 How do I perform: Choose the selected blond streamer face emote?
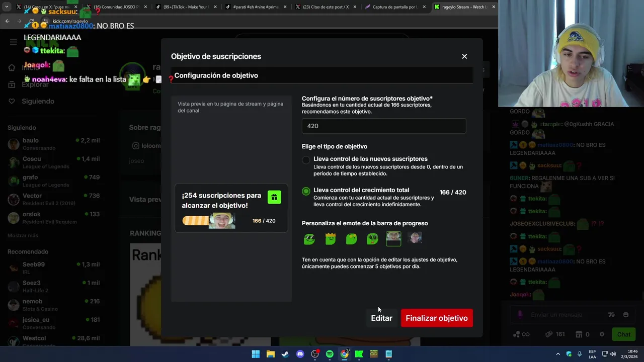click(x=393, y=239)
